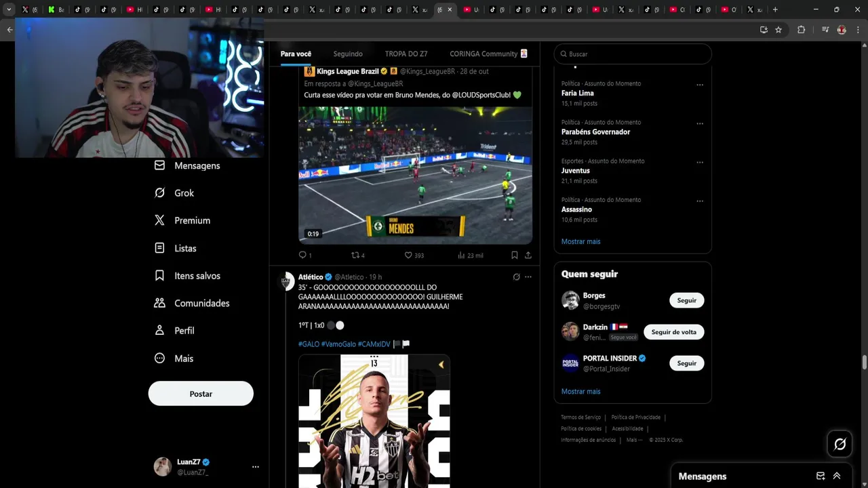This screenshot has height=488, width=868.
Task: Play the Bruno Mendes video
Action: [x=415, y=175]
